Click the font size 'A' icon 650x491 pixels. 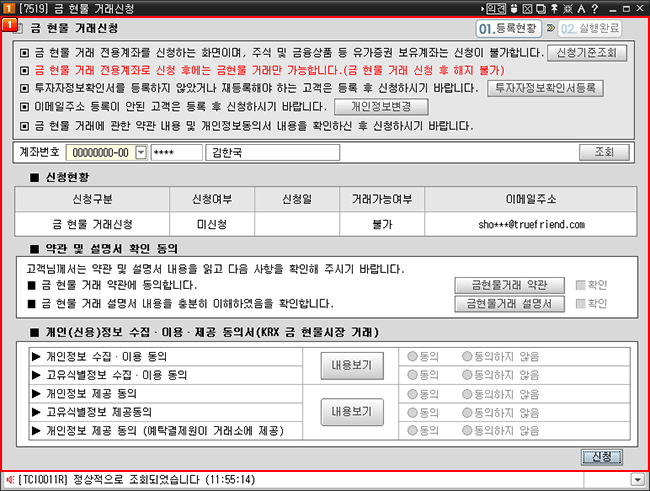(x=580, y=8)
